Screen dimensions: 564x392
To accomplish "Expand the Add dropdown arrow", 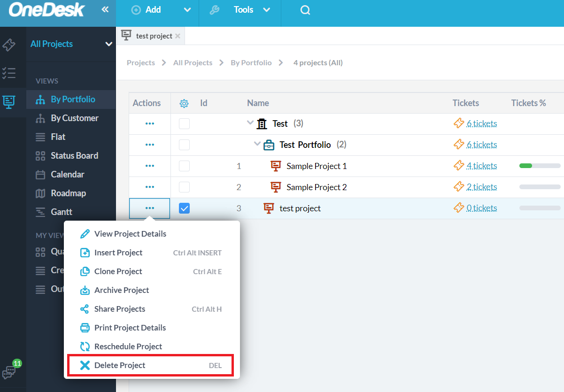I will point(187,10).
